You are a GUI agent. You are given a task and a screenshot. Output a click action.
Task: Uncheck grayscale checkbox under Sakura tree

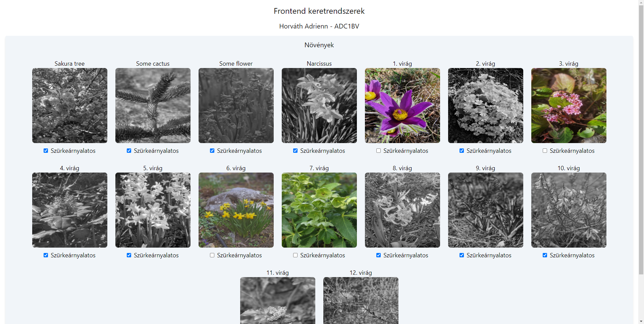pos(46,151)
